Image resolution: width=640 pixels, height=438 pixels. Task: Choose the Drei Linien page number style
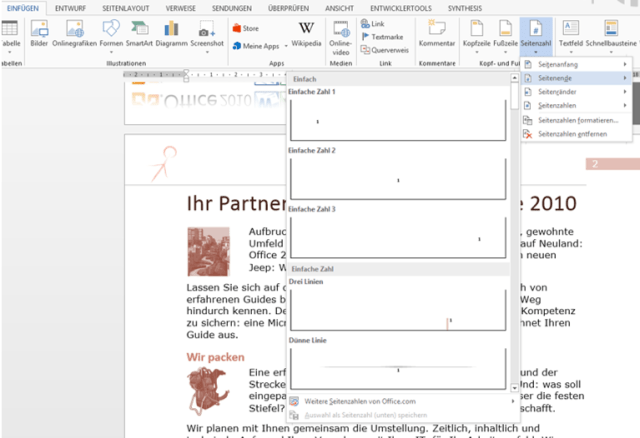398,309
